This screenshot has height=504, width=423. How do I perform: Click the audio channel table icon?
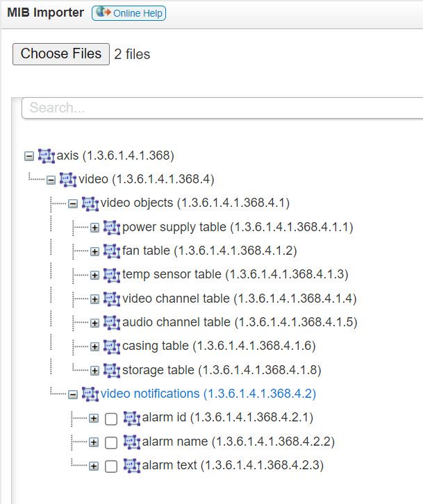(x=112, y=322)
